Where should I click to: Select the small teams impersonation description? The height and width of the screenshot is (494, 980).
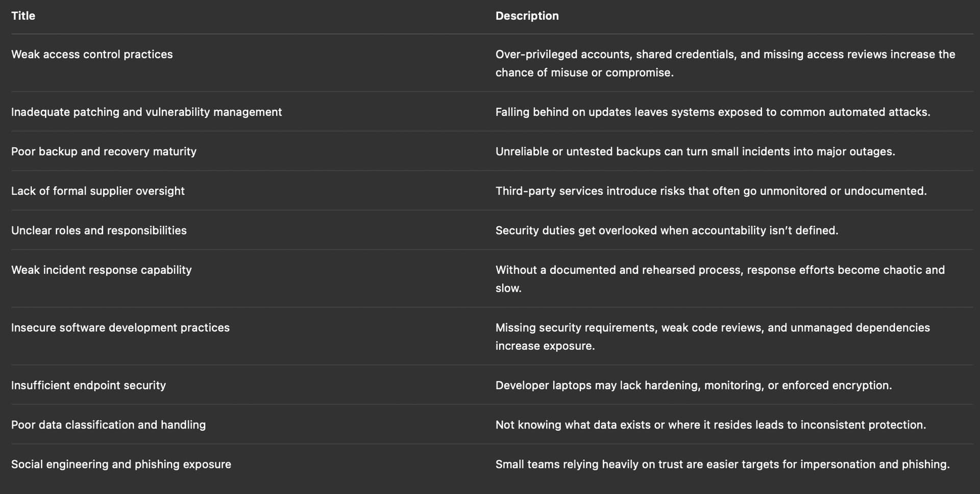(x=722, y=464)
